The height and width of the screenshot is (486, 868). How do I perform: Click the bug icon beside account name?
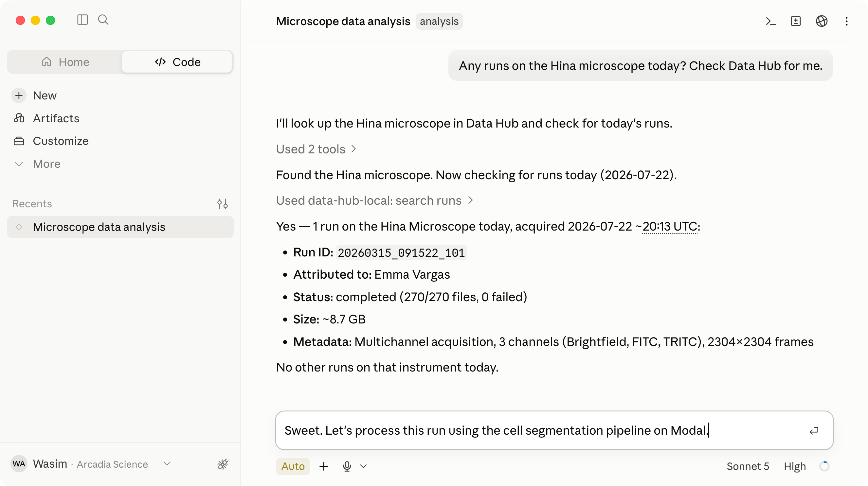pos(223,464)
